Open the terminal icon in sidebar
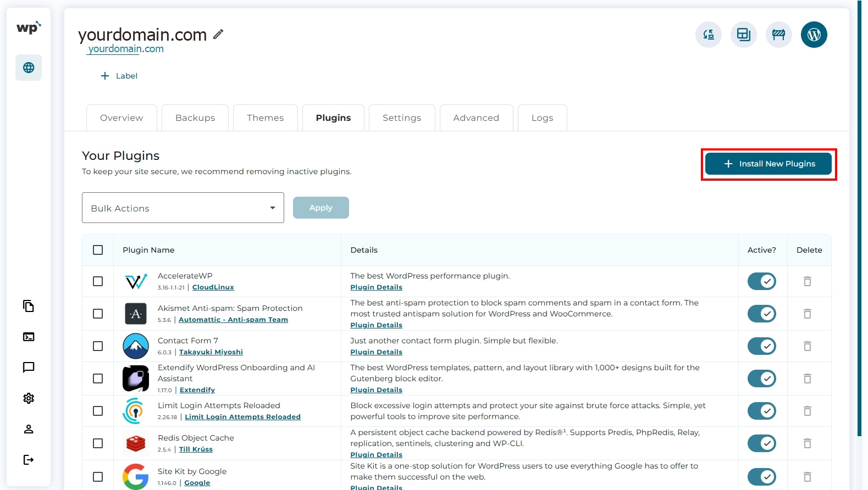The height and width of the screenshot is (490, 868). [29, 337]
